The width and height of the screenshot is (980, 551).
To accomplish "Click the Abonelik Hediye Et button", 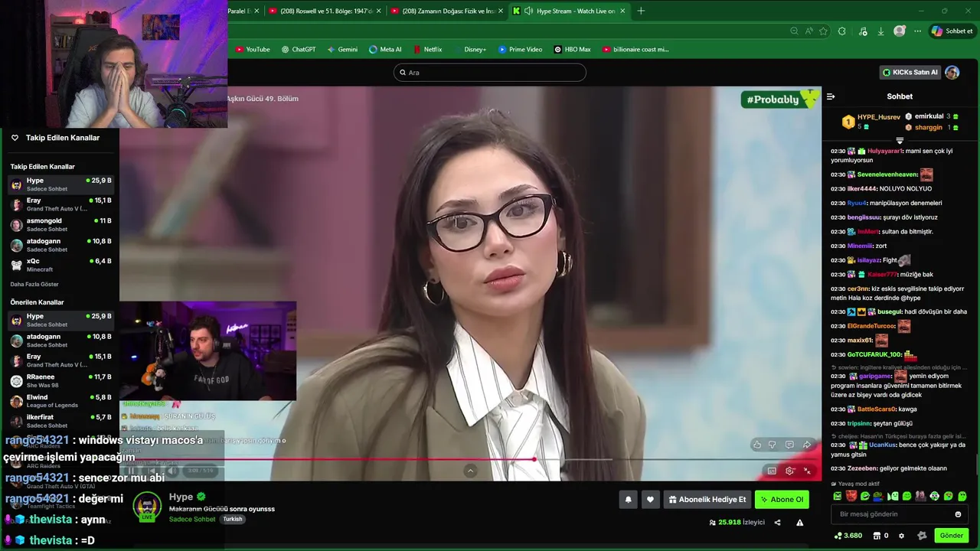I will tap(707, 500).
